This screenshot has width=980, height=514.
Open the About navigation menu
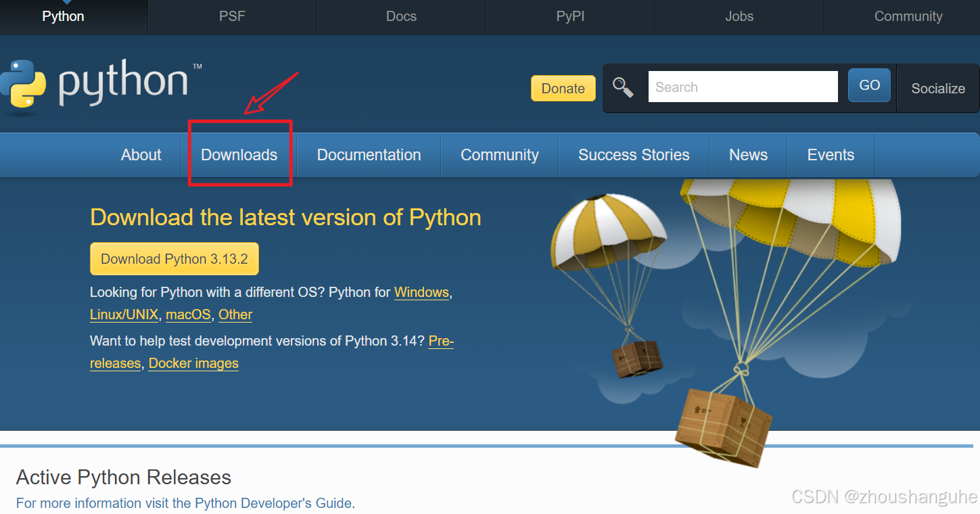coord(141,155)
